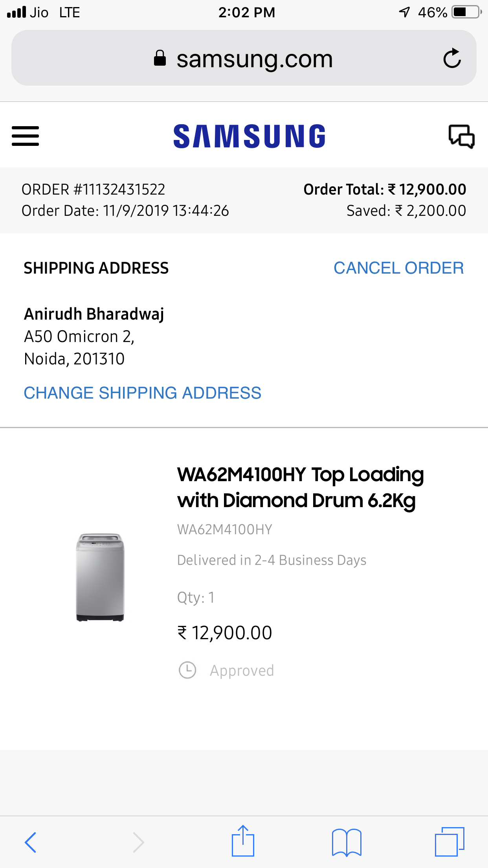Tap the Samsung logo

click(x=249, y=136)
